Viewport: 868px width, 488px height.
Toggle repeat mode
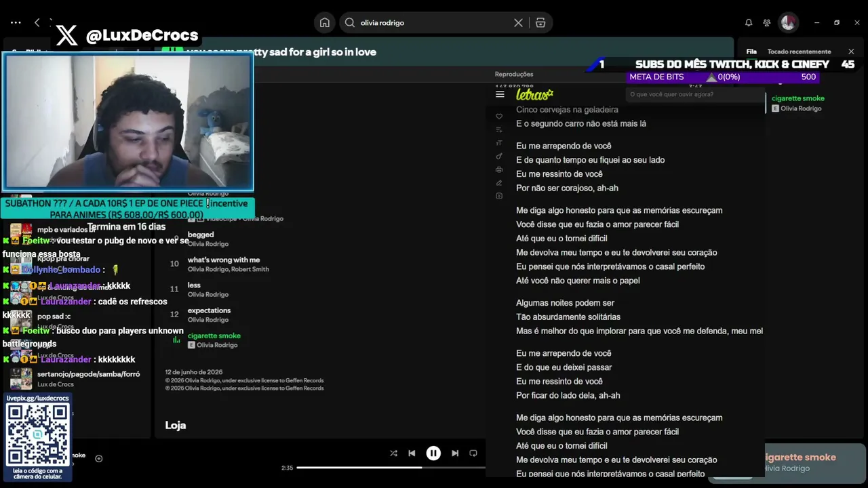point(473,453)
